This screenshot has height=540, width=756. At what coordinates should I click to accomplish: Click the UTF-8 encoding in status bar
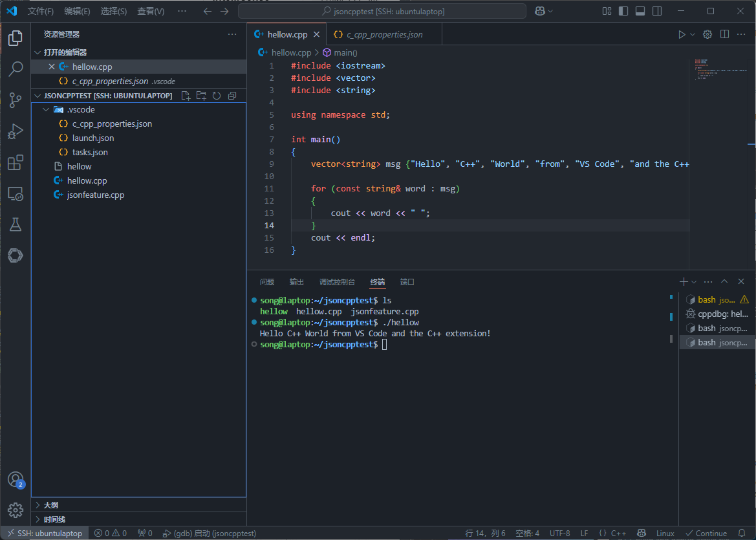coord(559,534)
